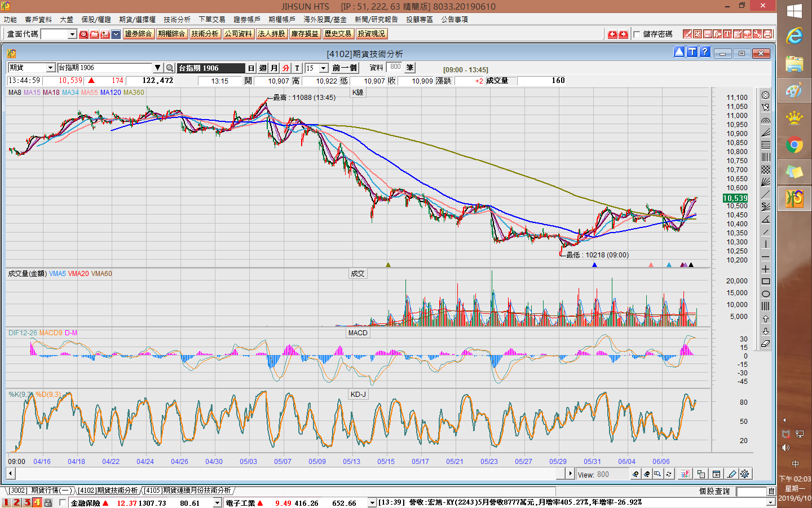Expand the 台指期 1906 contract dropdown arrow
812x508 pixels.
click(158, 68)
